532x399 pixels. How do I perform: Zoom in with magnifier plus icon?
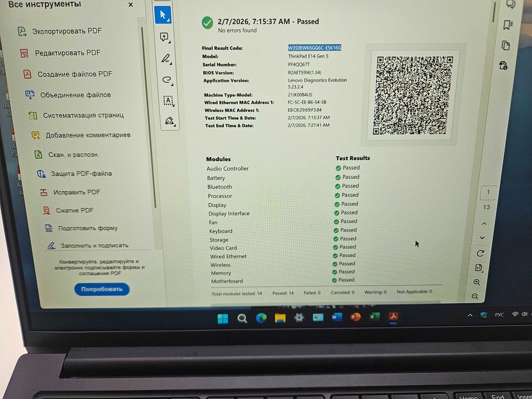pos(477,282)
